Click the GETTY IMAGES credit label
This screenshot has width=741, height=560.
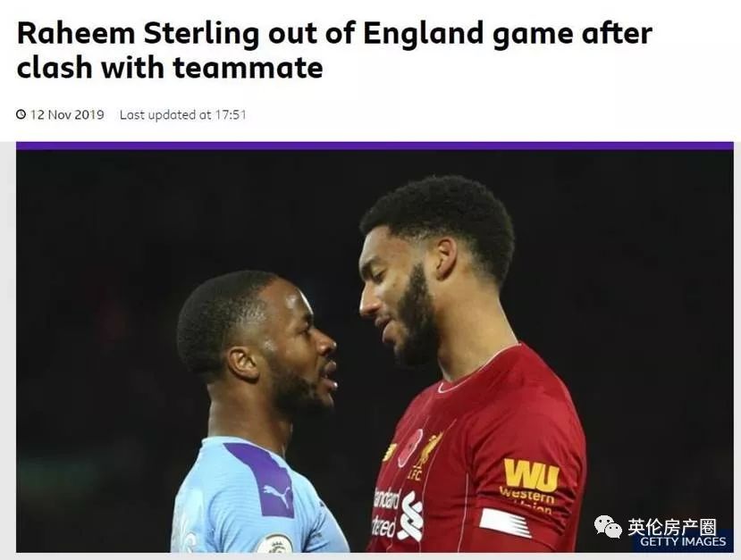point(683,542)
